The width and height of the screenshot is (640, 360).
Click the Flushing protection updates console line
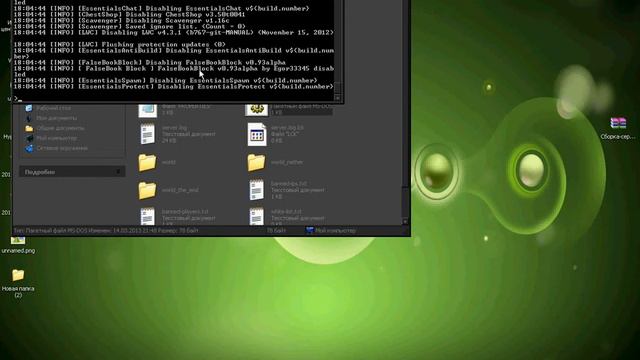pos(119,44)
